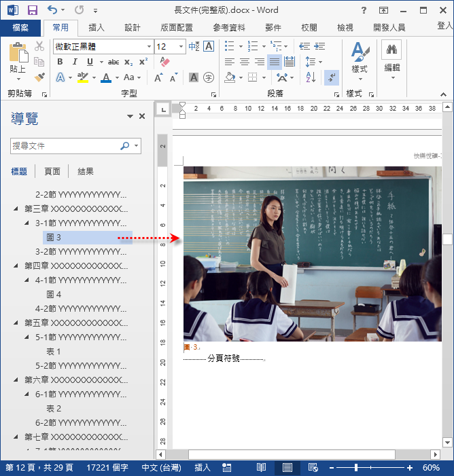The image size is (454, 476).
Task: Click the Copy icon
Action: (39, 62)
